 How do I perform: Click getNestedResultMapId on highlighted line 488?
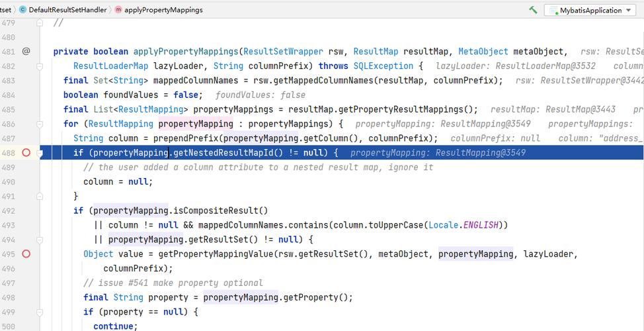[223, 153]
